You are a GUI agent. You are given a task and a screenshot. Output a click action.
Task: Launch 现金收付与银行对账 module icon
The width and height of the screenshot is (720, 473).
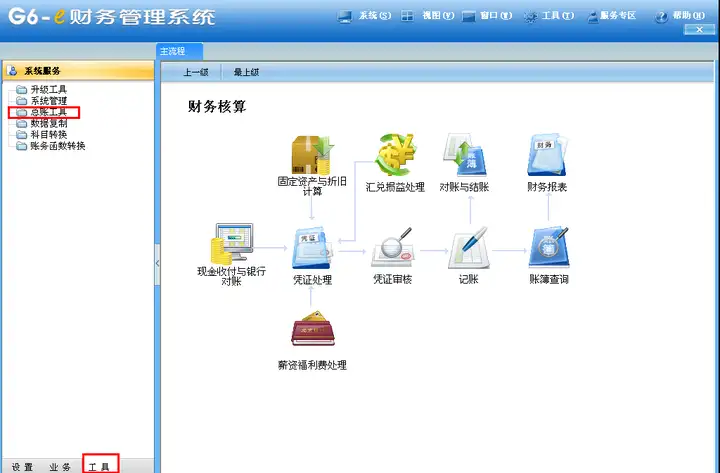(231, 243)
